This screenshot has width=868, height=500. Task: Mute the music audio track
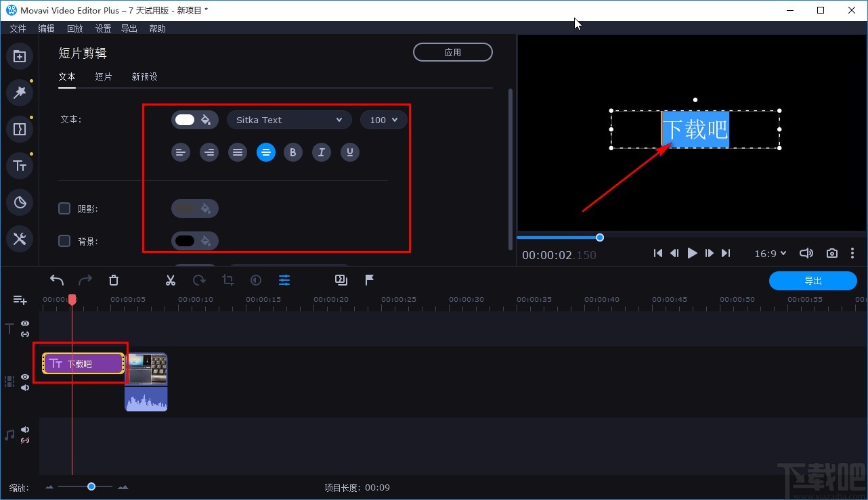click(x=25, y=430)
